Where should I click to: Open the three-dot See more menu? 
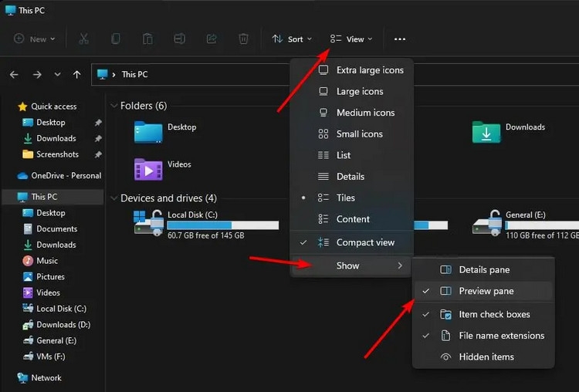coord(400,39)
